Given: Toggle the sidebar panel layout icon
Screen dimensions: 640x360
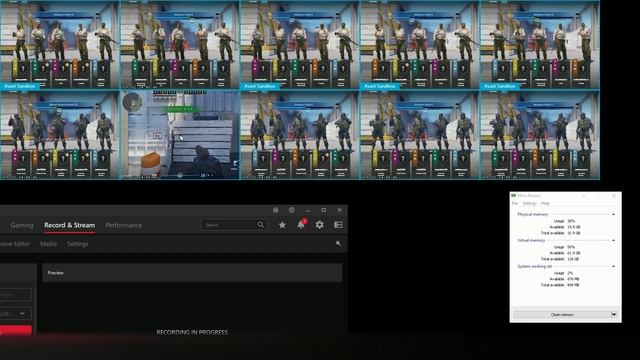Looking at the screenshot, I should tap(338, 225).
